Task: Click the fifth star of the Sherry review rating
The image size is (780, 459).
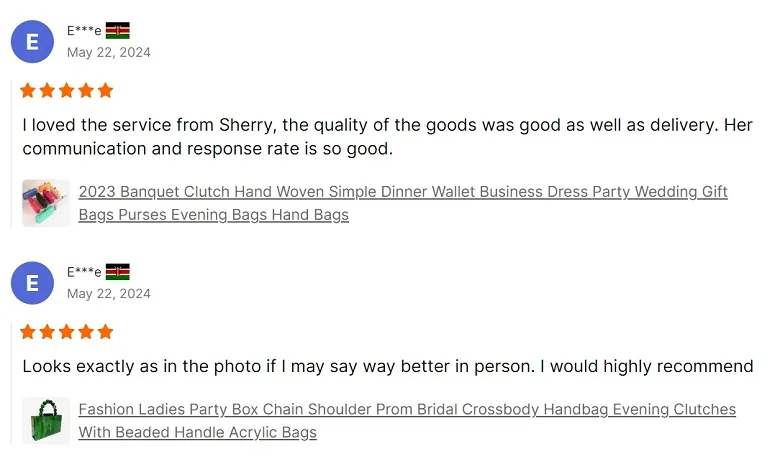Action: tap(105, 91)
